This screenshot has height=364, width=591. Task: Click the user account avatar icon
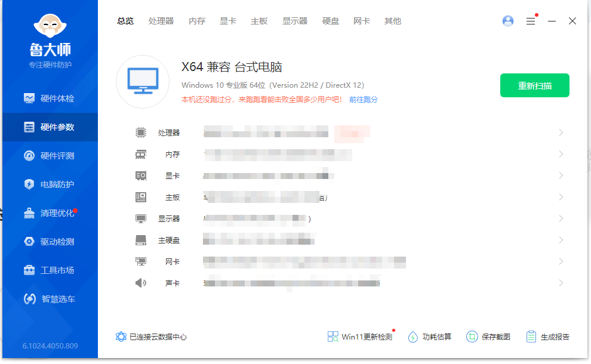507,21
